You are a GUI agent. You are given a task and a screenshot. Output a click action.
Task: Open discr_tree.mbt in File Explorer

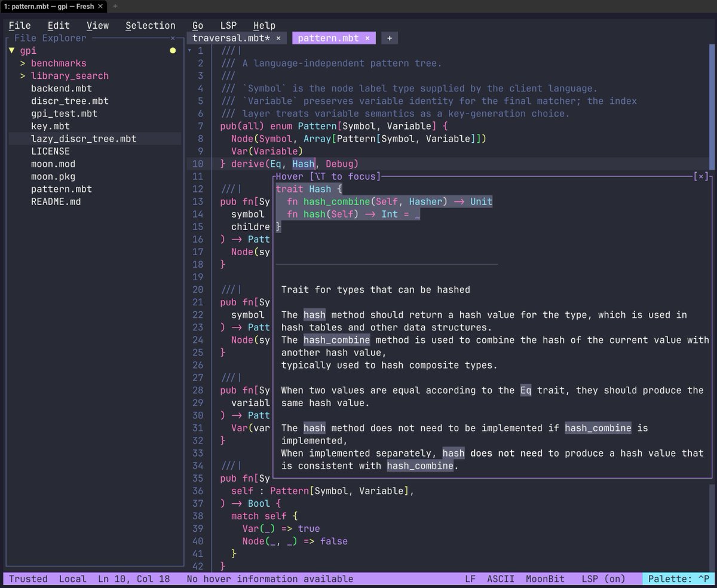click(x=70, y=101)
